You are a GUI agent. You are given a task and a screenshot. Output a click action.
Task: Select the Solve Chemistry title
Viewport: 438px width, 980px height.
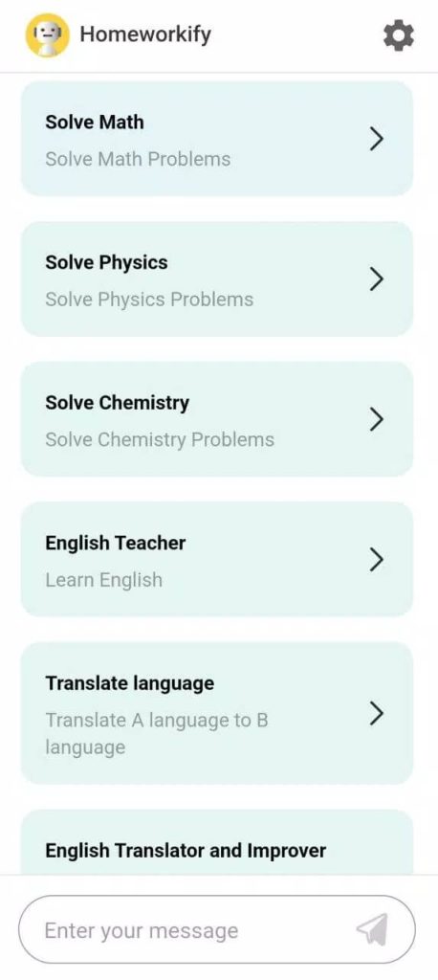pos(117,403)
